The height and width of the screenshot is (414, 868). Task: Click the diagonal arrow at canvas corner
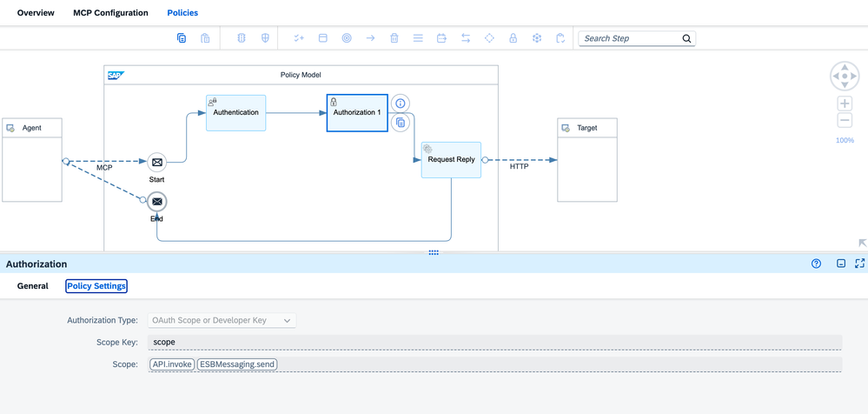tap(862, 243)
